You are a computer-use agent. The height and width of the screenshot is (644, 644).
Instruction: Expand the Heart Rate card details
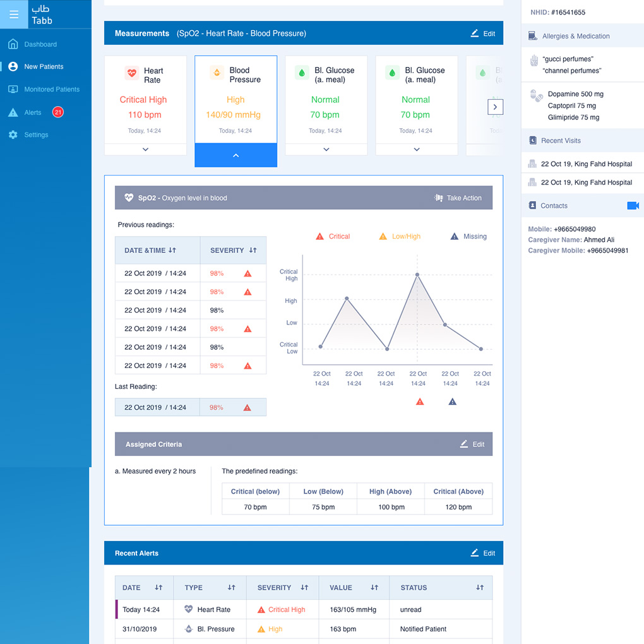[x=145, y=150]
